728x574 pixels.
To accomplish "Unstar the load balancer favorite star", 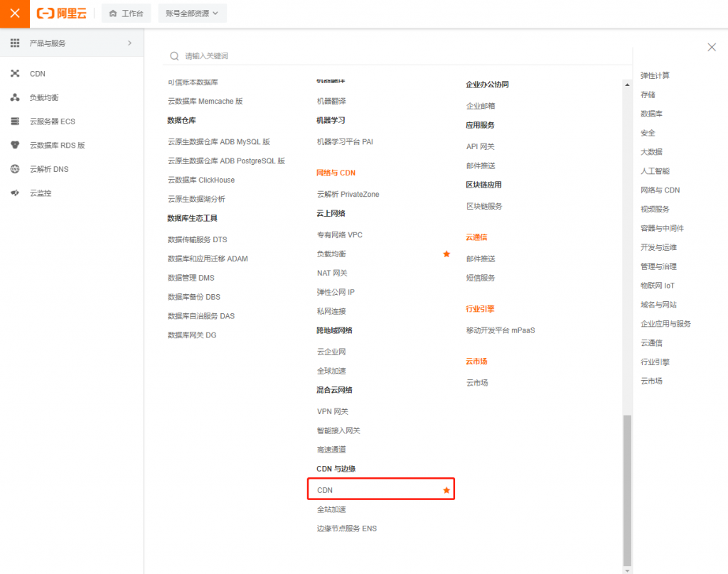I will (446, 254).
